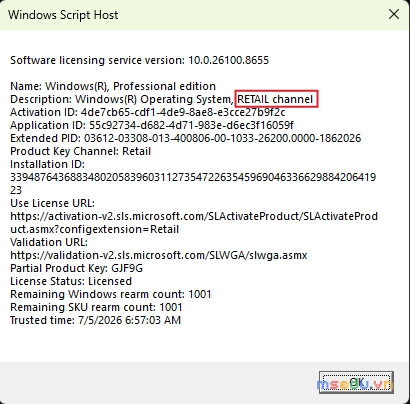
Task: Click the Product Key Channel: Retail line
Action: click(x=81, y=151)
